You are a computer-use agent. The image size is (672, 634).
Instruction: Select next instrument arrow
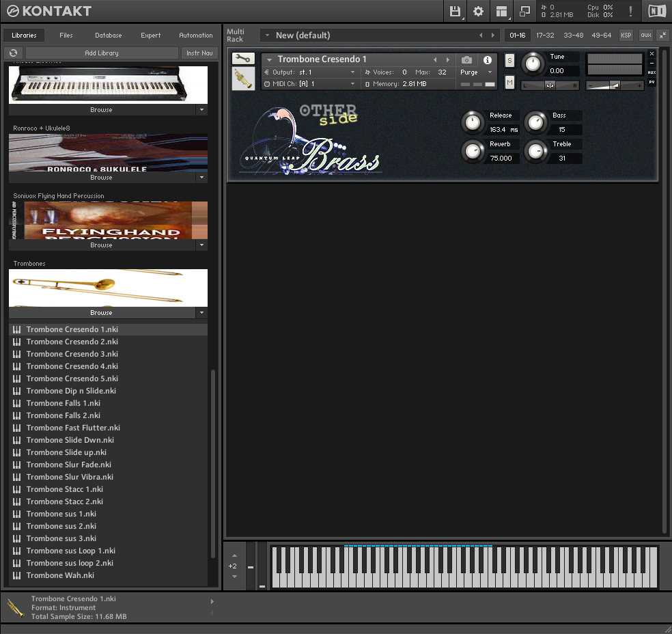point(448,60)
